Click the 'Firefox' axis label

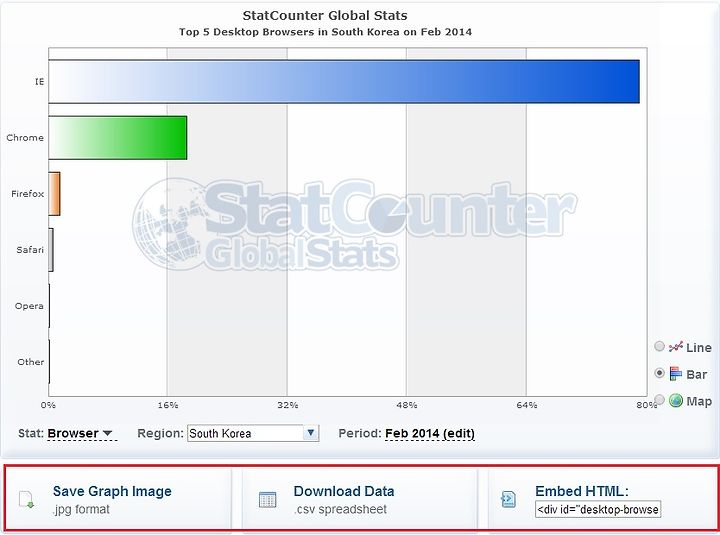pos(28,194)
